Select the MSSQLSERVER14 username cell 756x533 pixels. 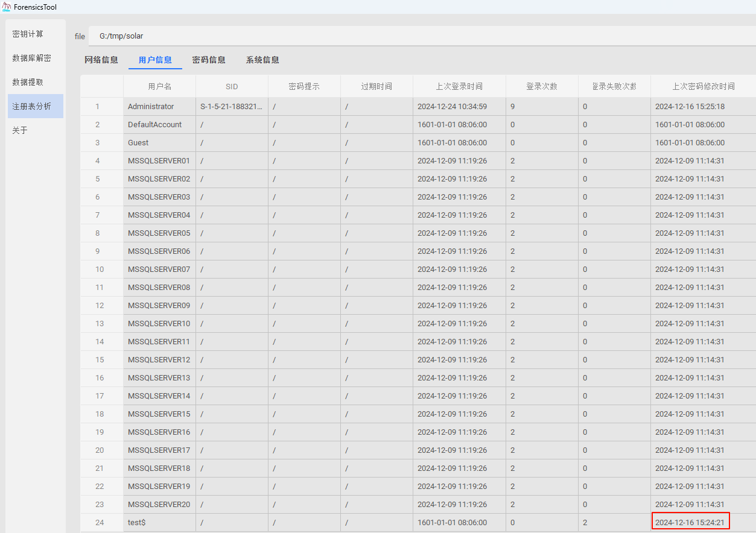160,396
